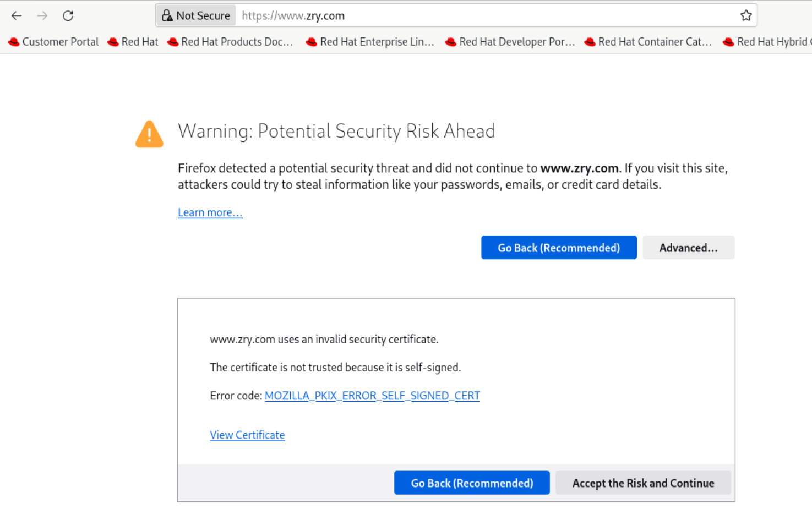Click the browser forward arrow
The height and width of the screenshot is (520, 812).
[42, 15]
